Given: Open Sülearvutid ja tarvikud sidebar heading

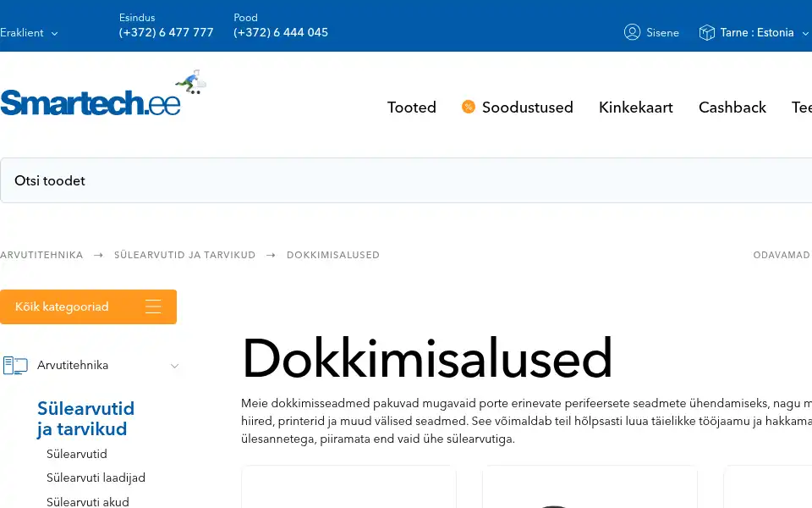Looking at the screenshot, I should click(85, 419).
